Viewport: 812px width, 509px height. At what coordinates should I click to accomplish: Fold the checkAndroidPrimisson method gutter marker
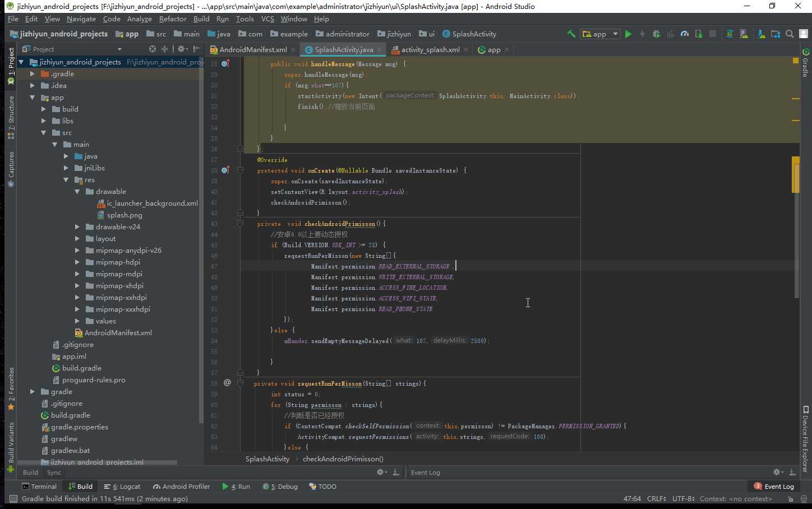[240, 224]
